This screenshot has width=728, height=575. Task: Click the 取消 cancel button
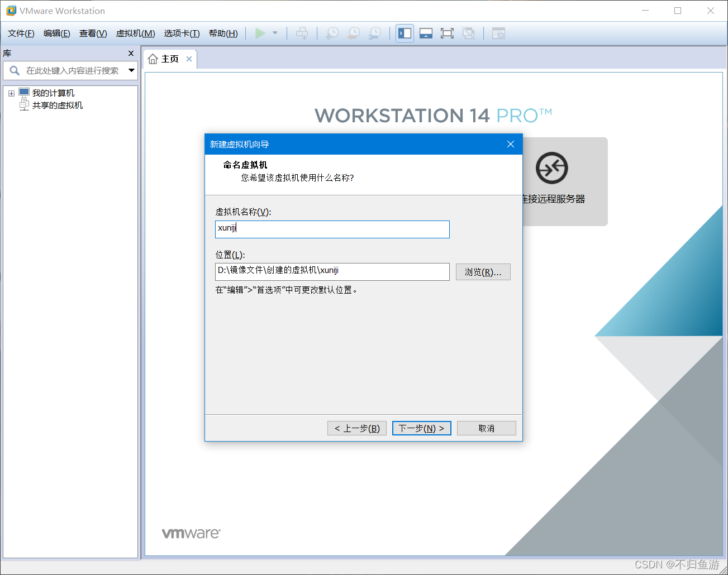487,428
